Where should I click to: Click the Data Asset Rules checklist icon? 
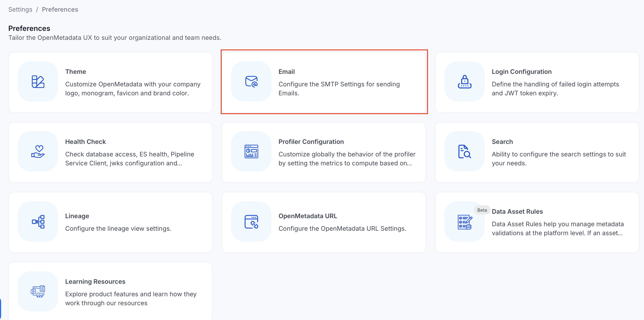[x=465, y=222]
